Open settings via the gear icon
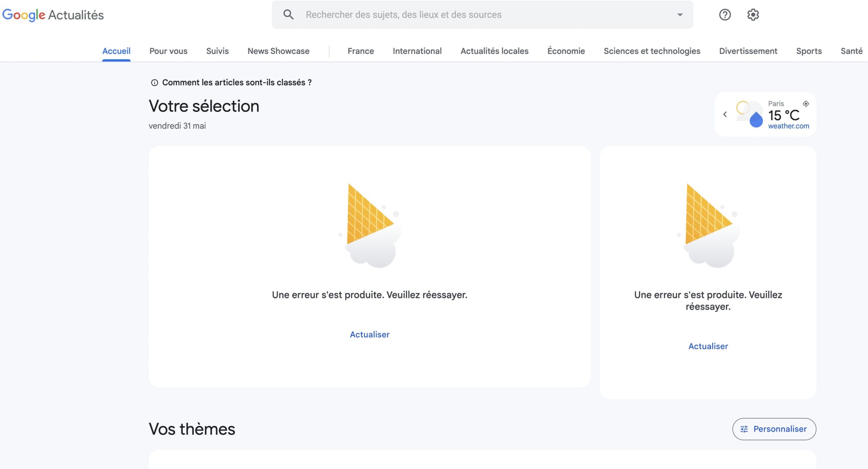The width and height of the screenshot is (868, 469). pos(753,15)
